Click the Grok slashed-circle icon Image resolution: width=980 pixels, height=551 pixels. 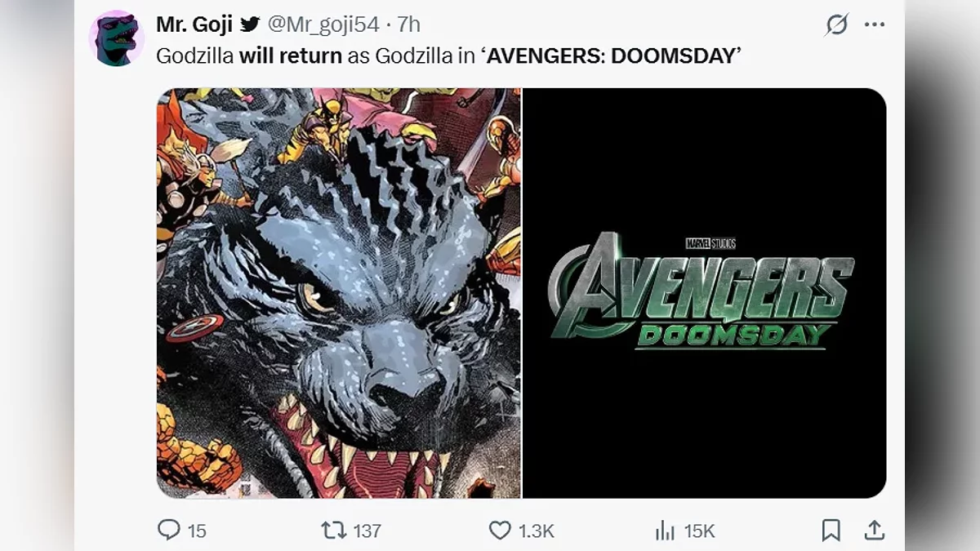836,25
